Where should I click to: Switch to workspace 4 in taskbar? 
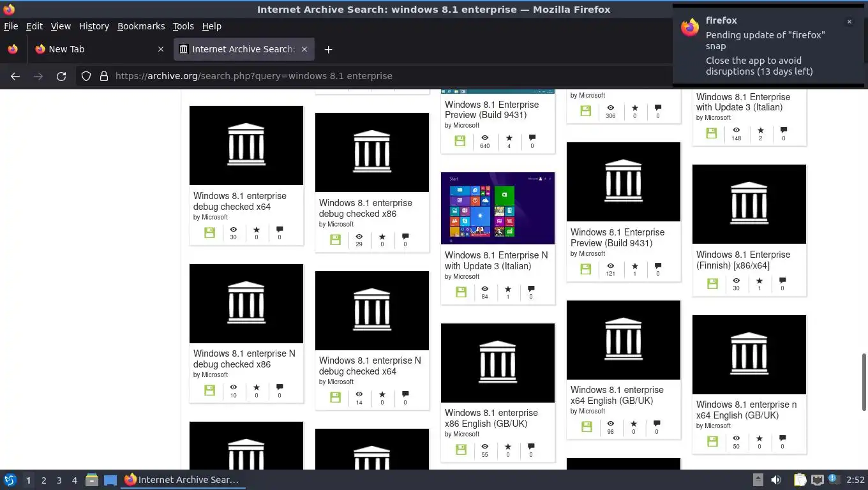pyautogui.click(x=74, y=480)
